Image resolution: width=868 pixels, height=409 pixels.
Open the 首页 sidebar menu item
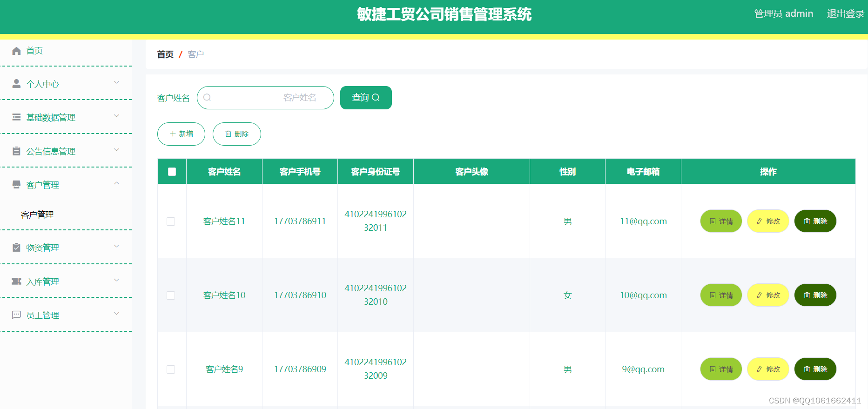coord(66,51)
